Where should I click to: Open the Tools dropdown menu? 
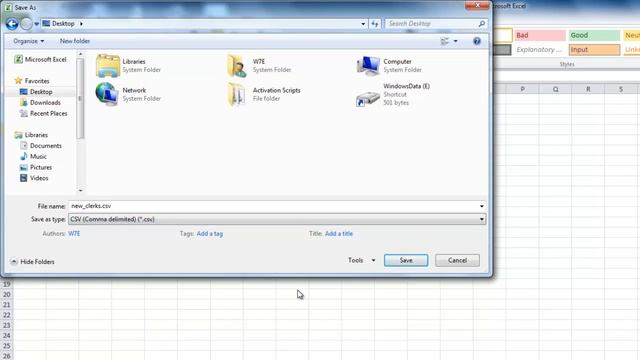[x=362, y=260]
